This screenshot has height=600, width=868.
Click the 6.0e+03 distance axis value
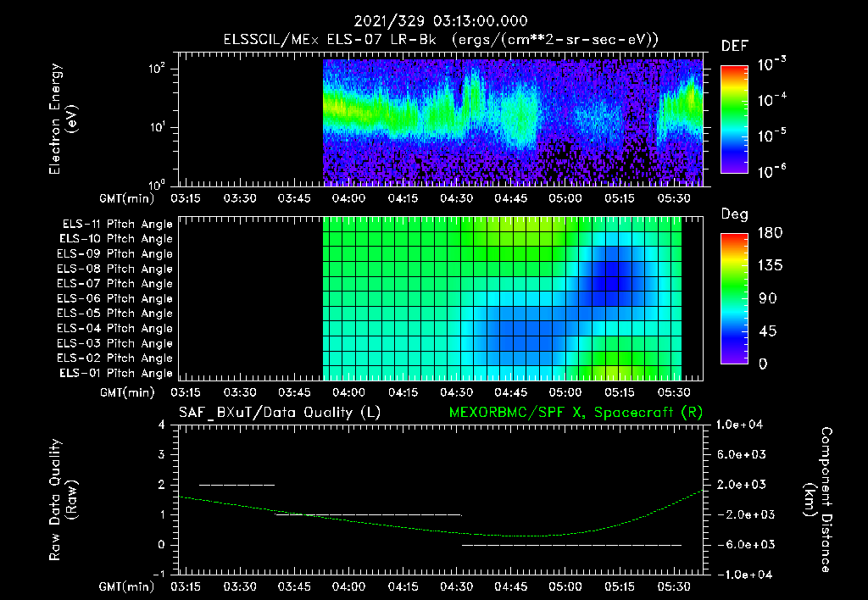coord(741,454)
